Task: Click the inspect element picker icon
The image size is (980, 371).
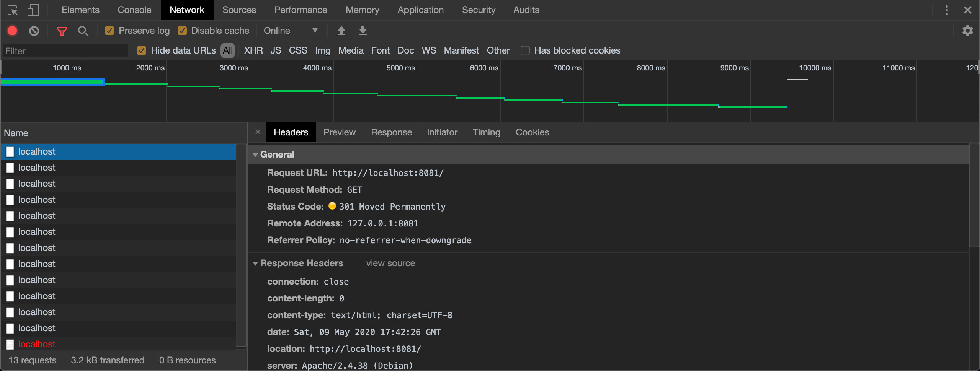Action: (13, 10)
